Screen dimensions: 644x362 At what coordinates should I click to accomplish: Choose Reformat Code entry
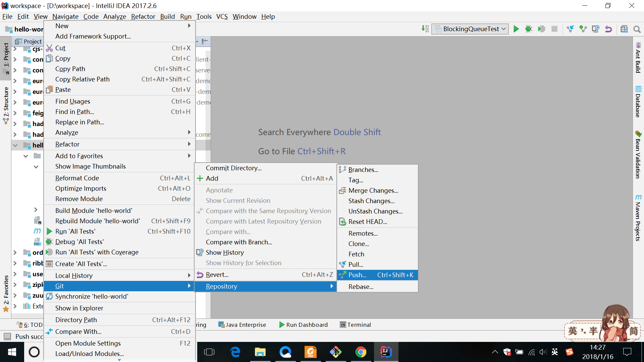pos(119,178)
